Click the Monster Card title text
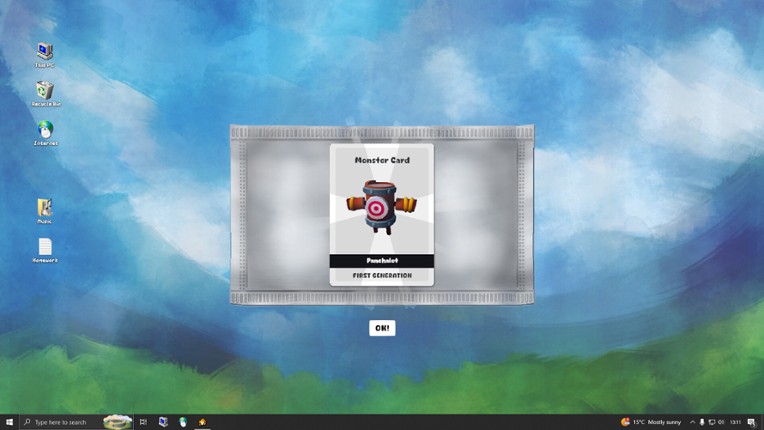This screenshot has width=764, height=430. click(382, 160)
